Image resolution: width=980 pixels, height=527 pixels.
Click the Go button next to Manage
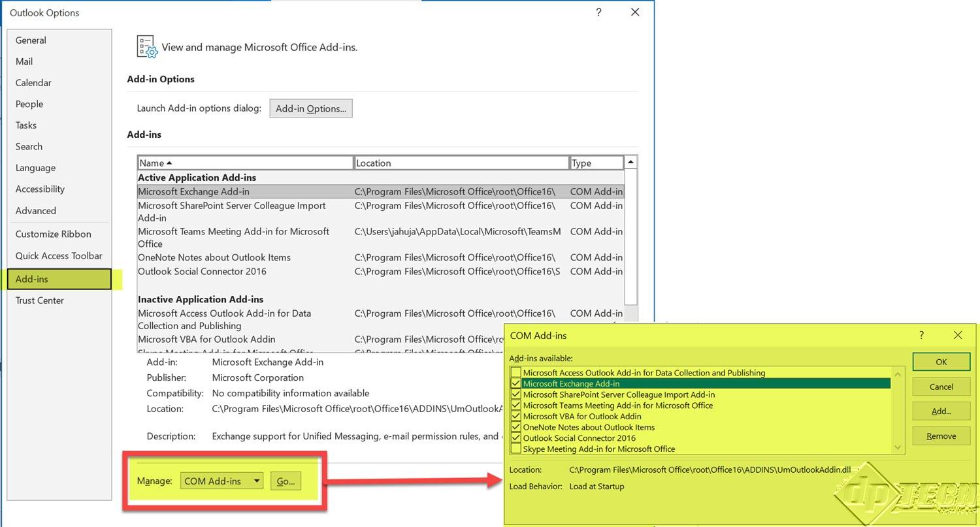[x=286, y=481]
